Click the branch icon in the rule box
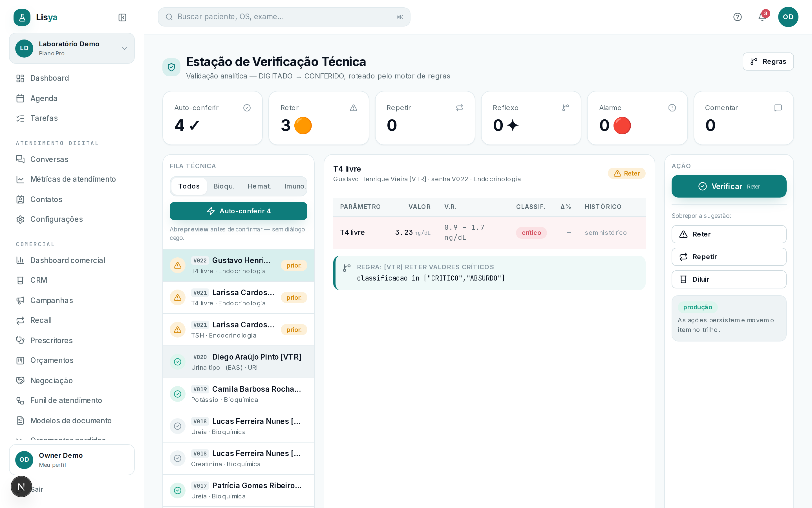The image size is (812, 508). pyautogui.click(x=347, y=268)
